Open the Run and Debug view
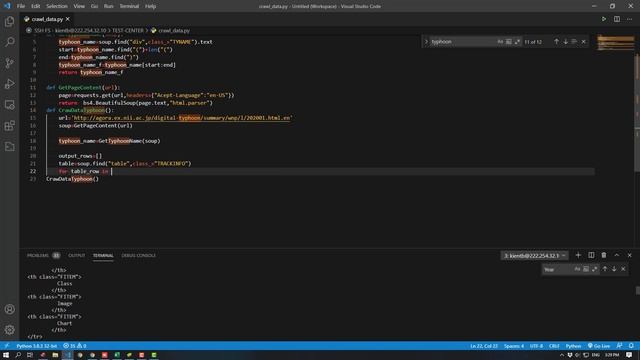The height and width of the screenshot is (360, 640). [x=9, y=84]
